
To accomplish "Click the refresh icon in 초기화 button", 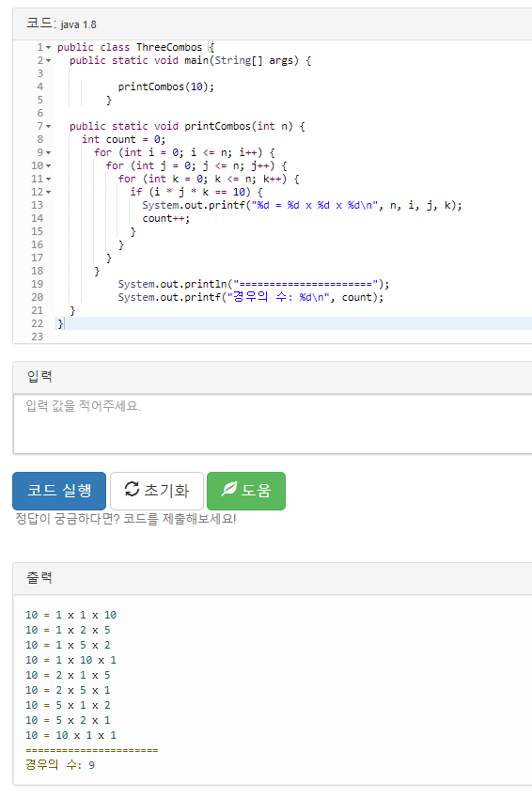I will click(x=132, y=489).
